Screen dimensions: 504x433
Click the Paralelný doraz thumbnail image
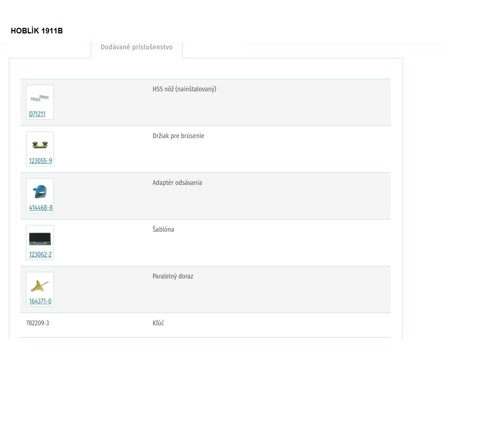pos(40,286)
